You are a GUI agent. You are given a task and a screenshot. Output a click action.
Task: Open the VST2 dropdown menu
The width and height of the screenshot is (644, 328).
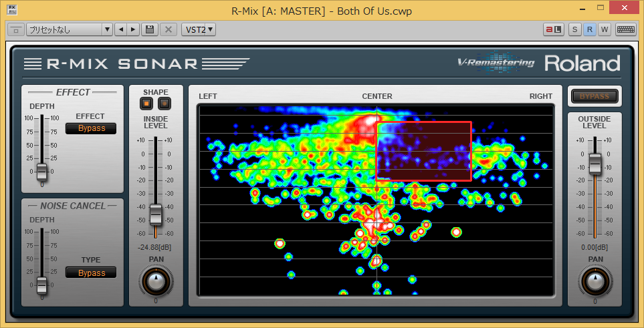click(x=199, y=29)
